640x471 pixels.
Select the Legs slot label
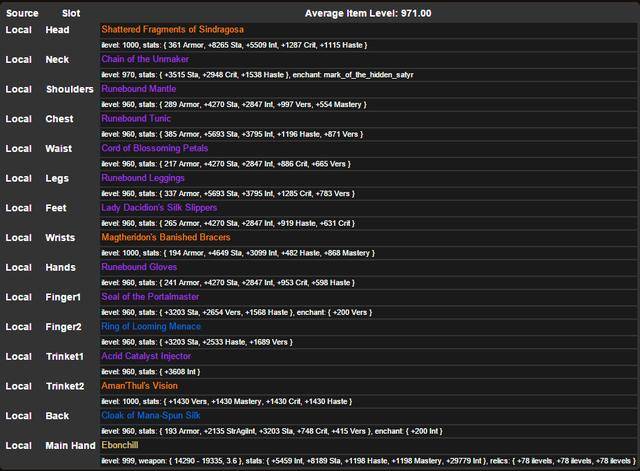point(57,178)
